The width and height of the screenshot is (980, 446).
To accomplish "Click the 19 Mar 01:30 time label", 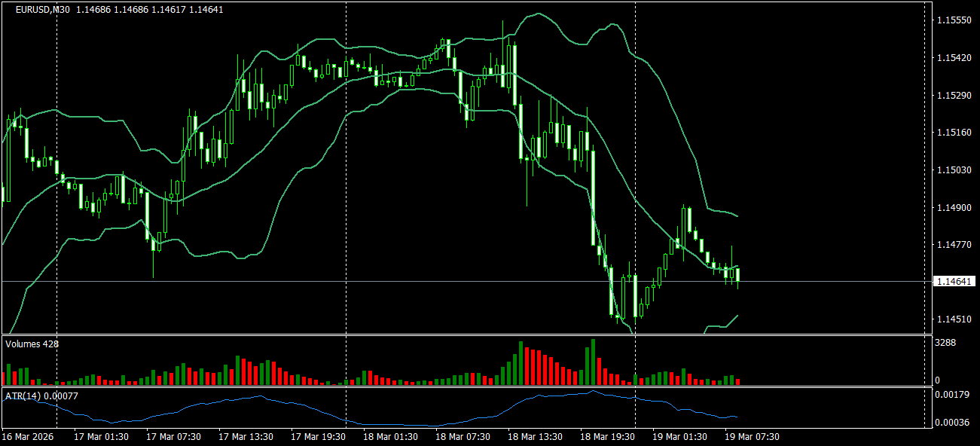I will click(679, 437).
